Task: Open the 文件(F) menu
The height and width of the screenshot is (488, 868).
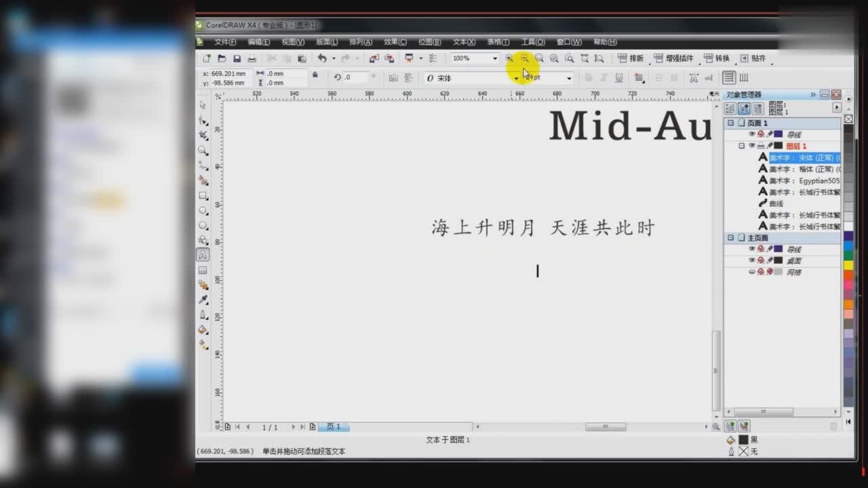Action: point(225,42)
